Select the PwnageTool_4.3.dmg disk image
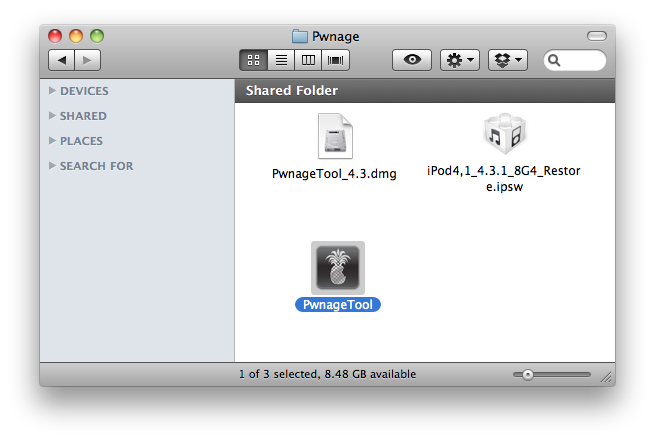Image resolution: width=655 pixels, height=441 pixels. coord(334,138)
